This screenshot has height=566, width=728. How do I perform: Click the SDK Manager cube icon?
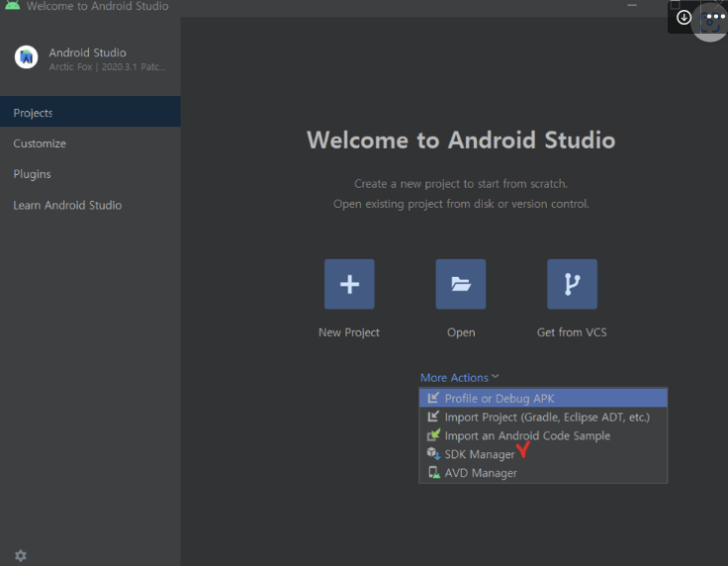pyautogui.click(x=433, y=453)
